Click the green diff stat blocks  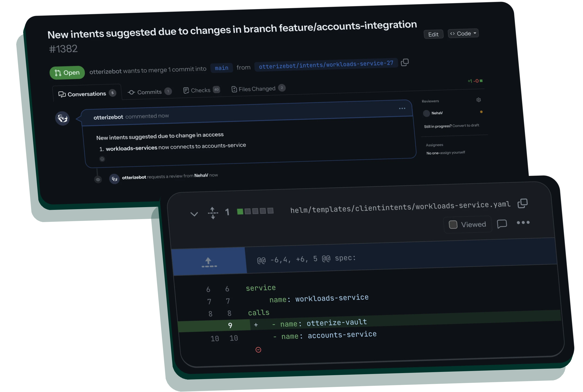(255, 211)
